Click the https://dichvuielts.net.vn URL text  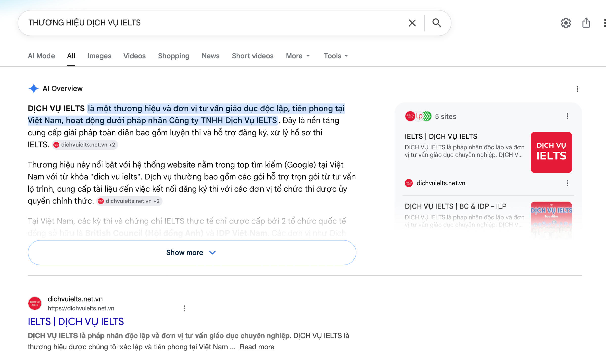81,308
